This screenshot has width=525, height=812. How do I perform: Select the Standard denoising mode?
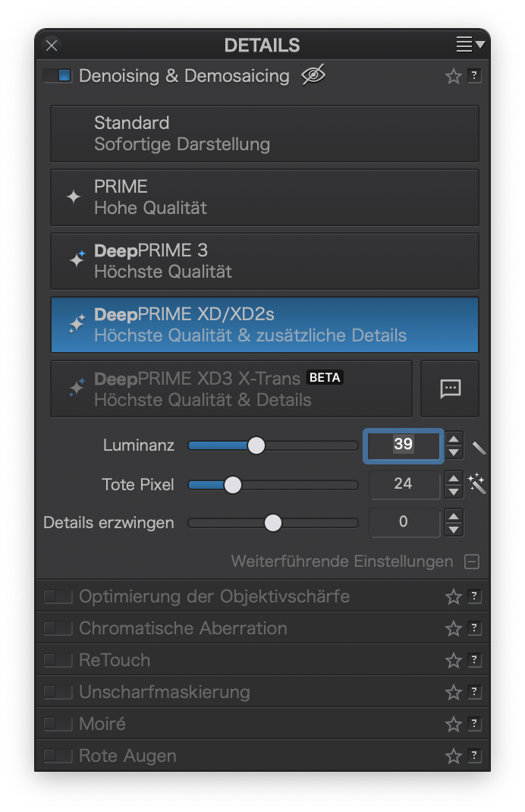pyautogui.click(x=265, y=134)
